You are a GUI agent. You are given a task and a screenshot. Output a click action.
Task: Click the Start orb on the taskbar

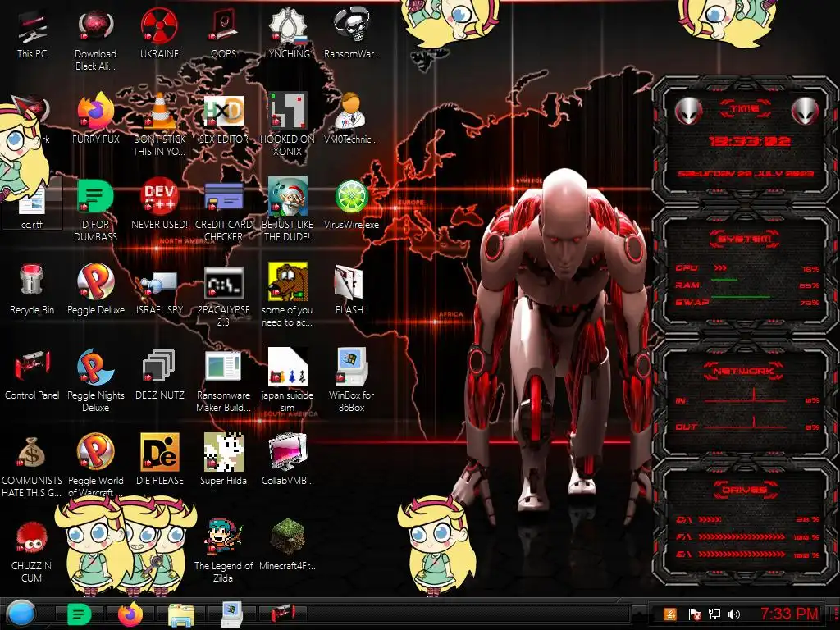[x=20, y=614]
